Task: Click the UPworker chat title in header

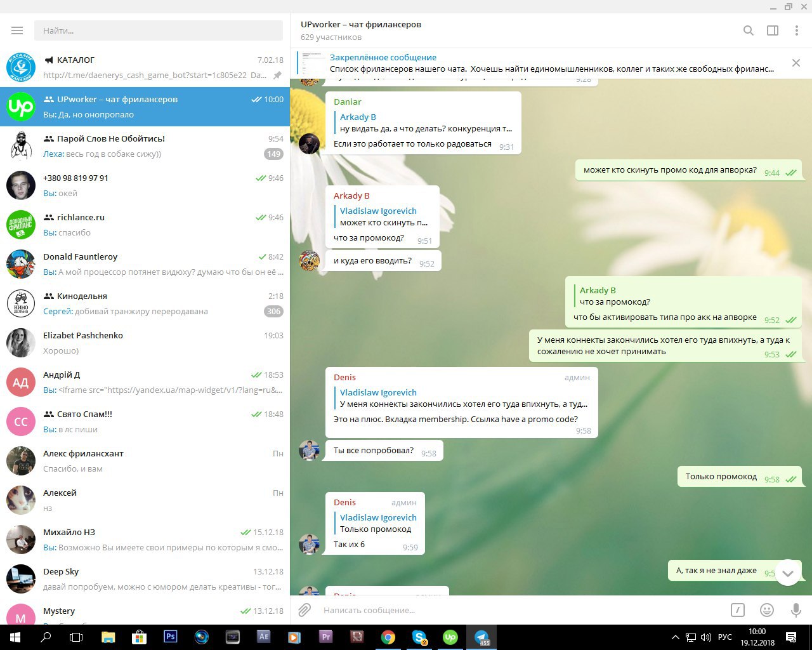Action: 361,24
